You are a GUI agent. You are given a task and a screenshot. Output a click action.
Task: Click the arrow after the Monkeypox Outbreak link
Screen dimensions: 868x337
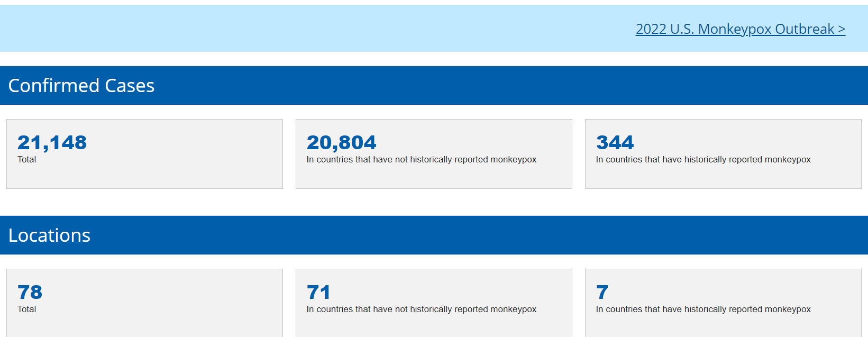click(841, 30)
